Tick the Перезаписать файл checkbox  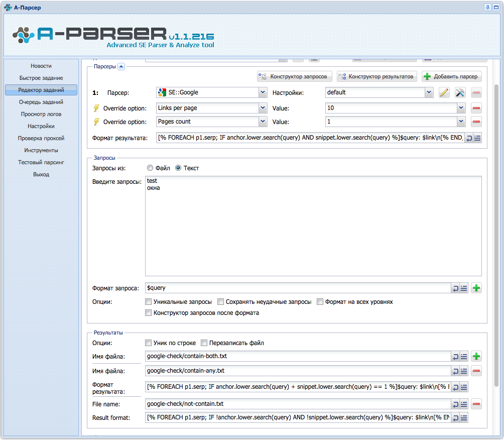[x=204, y=343]
